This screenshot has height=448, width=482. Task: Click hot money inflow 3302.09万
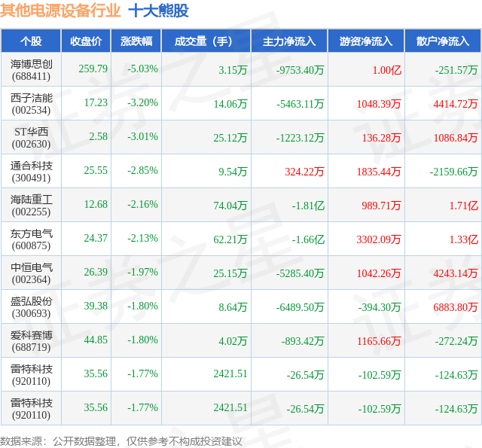(379, 239)
